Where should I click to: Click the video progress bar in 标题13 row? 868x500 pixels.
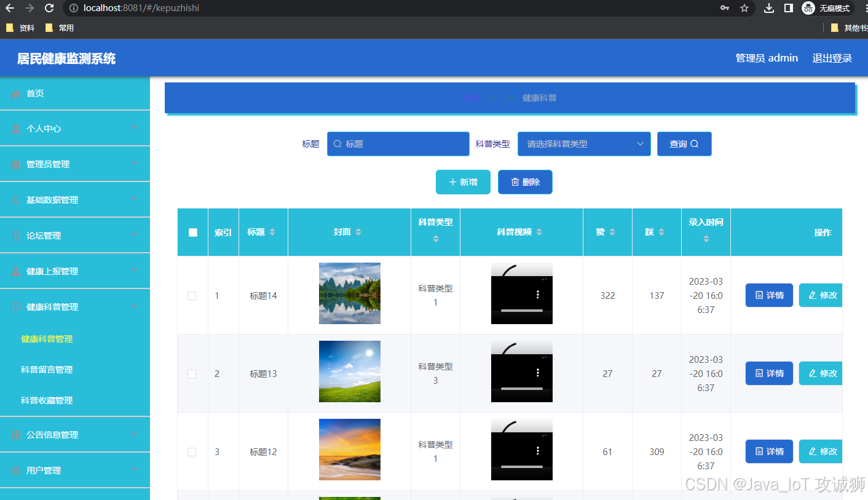click(521, 389)
